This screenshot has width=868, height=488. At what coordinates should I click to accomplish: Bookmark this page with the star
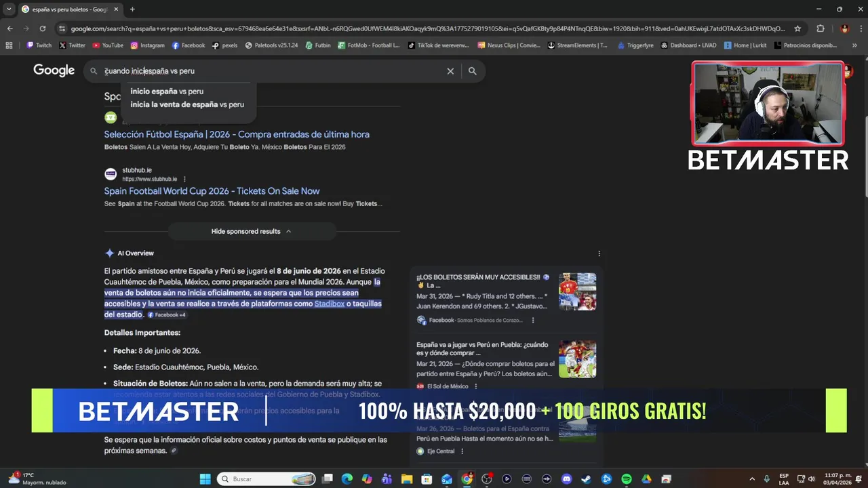click(x=797, y=28)
